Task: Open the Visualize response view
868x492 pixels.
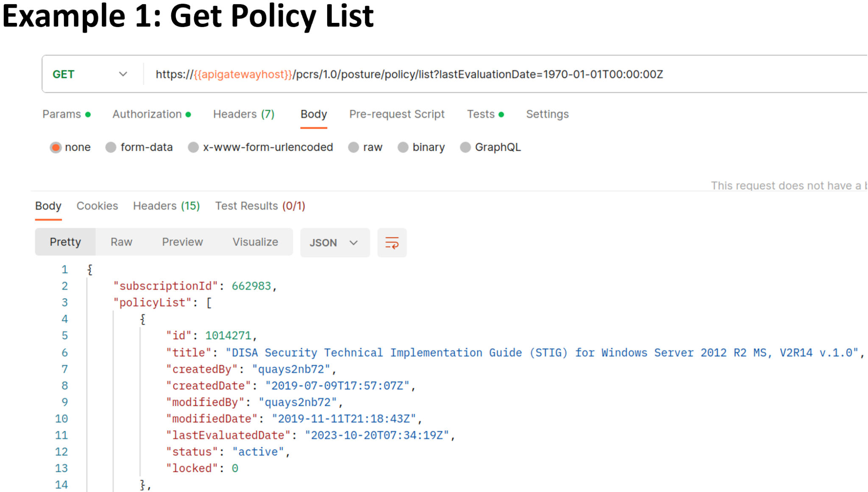Action: pyautogui.click(x=255, y=242)
